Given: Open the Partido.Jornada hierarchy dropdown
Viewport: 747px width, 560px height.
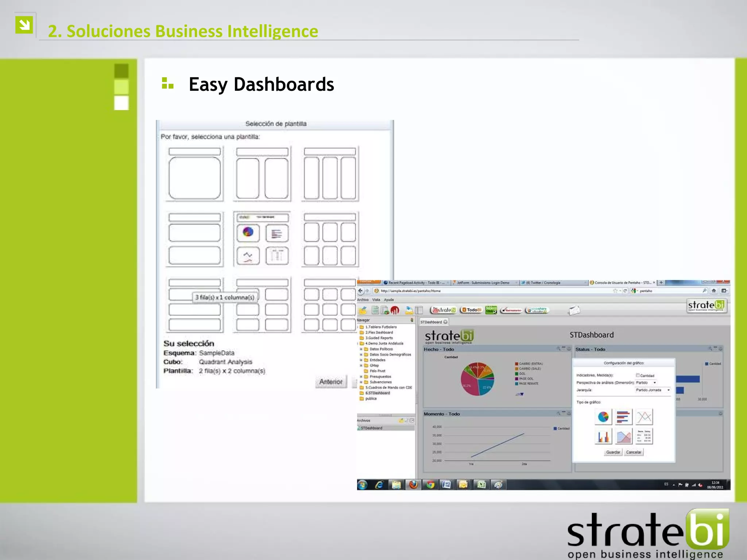Looking at the screenshot, I should (653, 390).
